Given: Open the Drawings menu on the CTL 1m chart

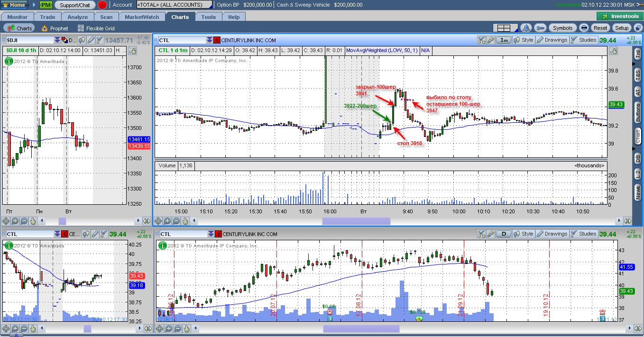Looking at the screenshot, I should 552,40.
